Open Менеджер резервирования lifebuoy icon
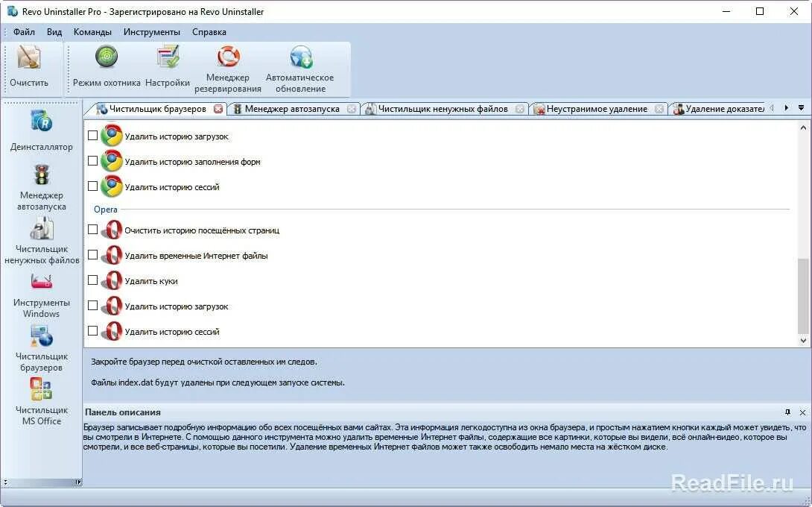The image size is (812, 507). tap(228, 56)
